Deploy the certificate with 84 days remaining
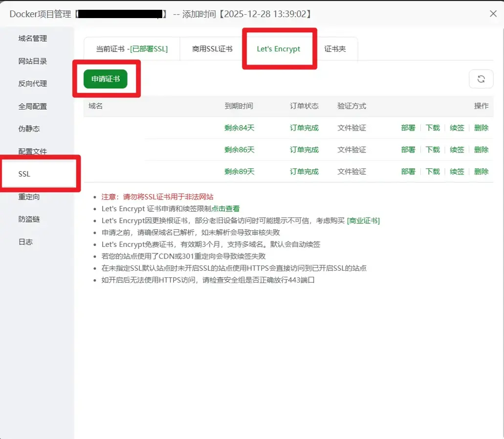The image size is (504, 439). [408, 128]
